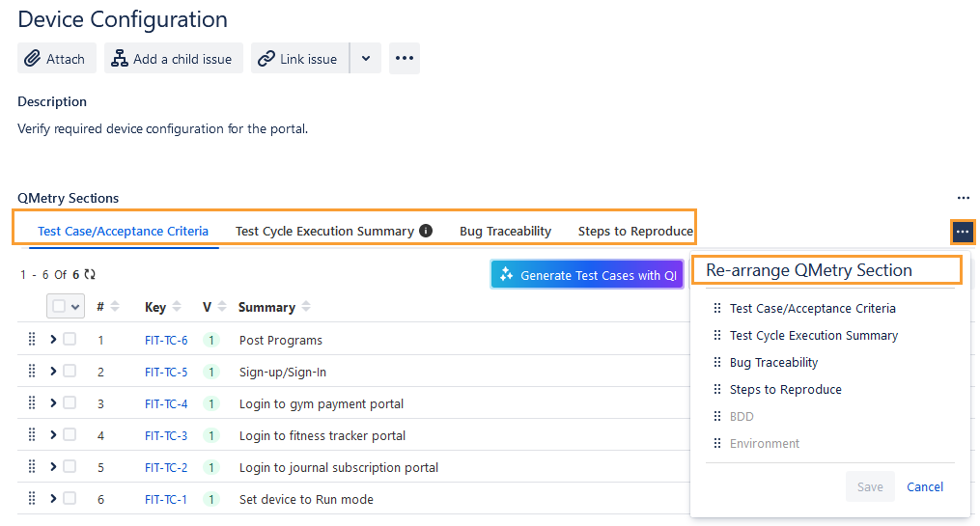
Task: Switch to the Bug Traceability tab
Action: [505, 231]
